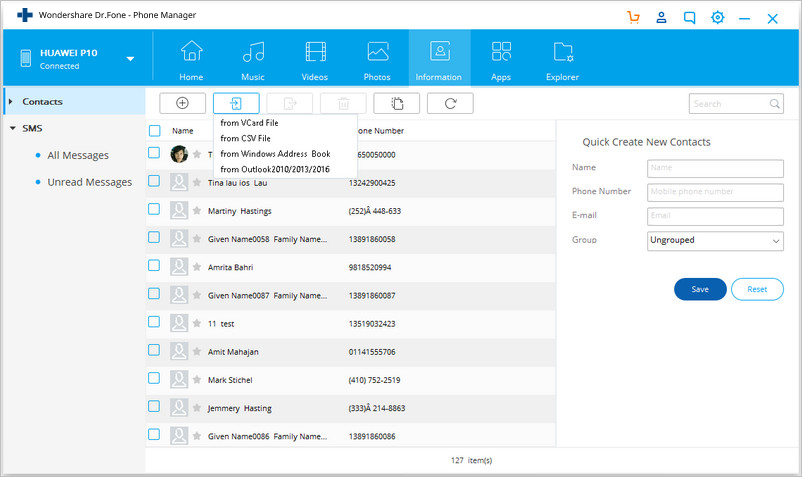Open the Group Ungrouped dropdown
802x477 pixels.
coord(715,240)
